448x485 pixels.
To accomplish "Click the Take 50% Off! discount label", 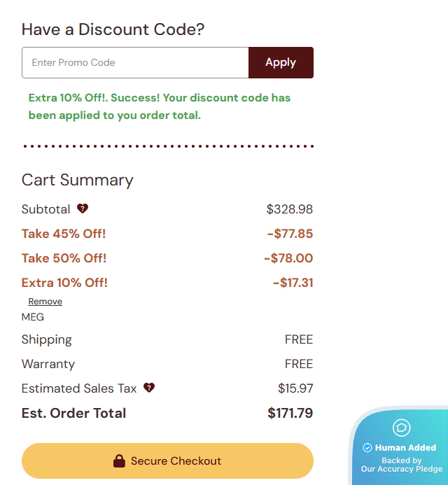I will pyautogui.click(x=64, y=258).
